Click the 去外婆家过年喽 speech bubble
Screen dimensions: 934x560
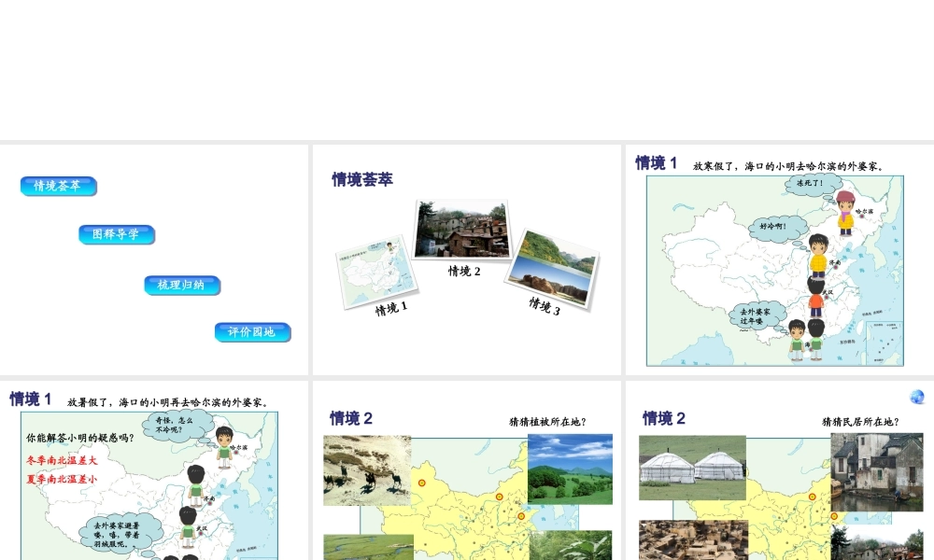tap(756, 316)
